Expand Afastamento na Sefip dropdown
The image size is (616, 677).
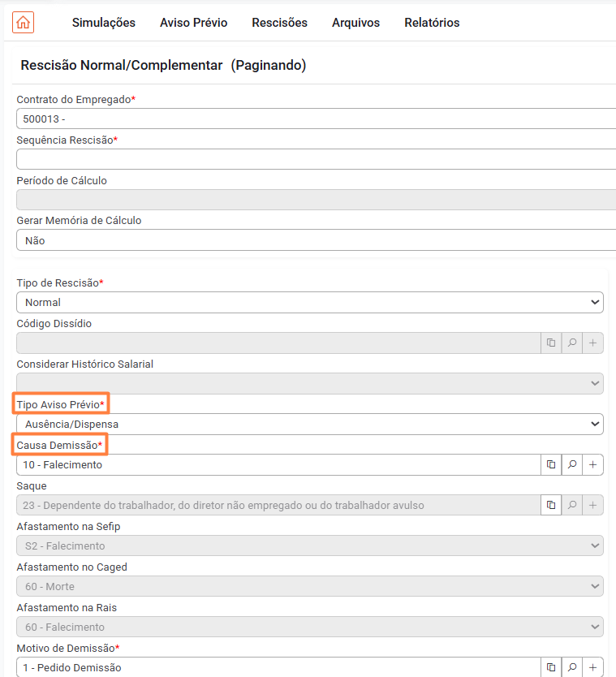[309, 545]
